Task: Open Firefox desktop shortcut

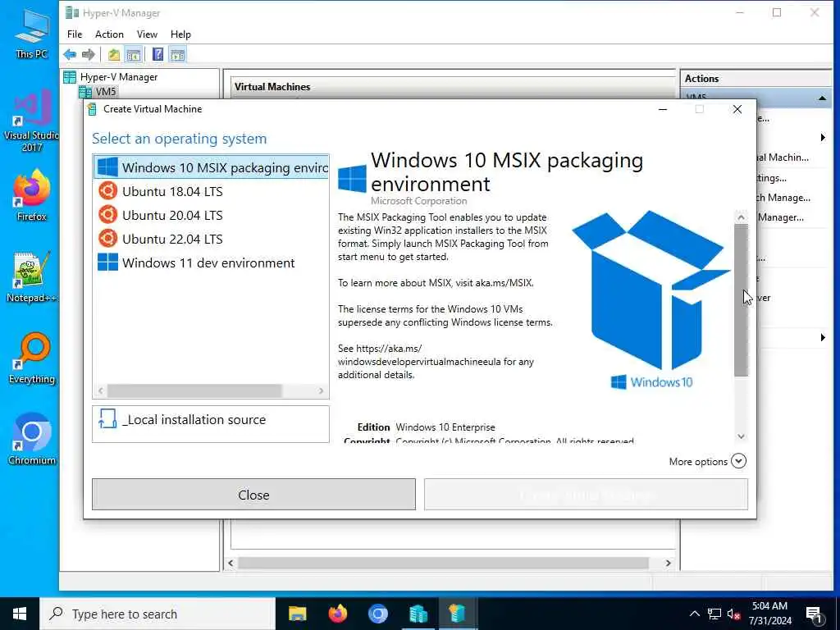Action: tap(32, 195)
